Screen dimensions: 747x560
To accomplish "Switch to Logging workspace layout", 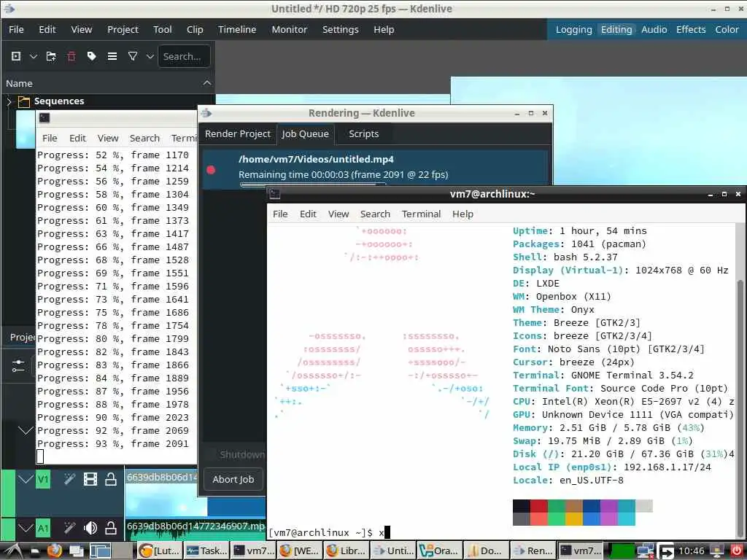I will point(573,29).
